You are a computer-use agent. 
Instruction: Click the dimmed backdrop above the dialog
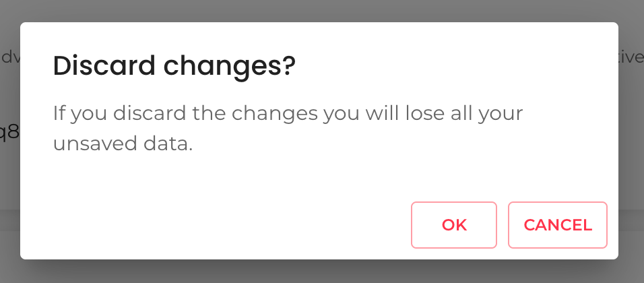322,10
